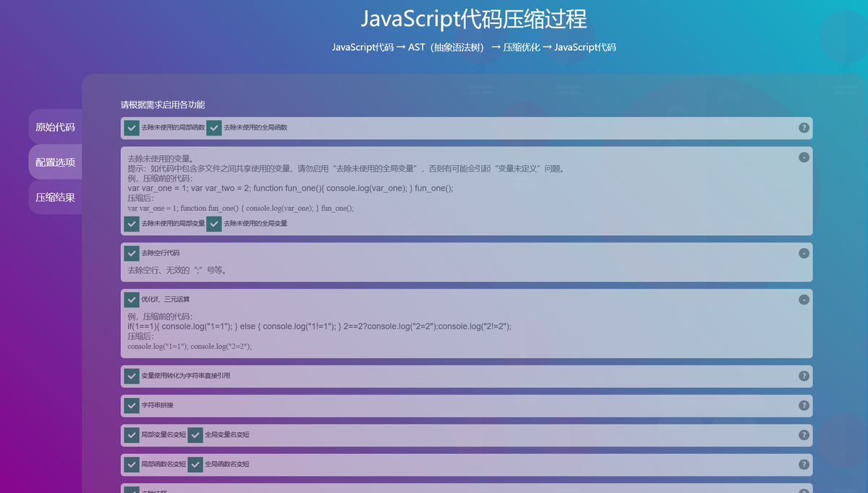The height and width of the screenshot is (493, 868).
Task: Switch to the 原始代码 sidebar tab
Action: (x=54, y=126)
